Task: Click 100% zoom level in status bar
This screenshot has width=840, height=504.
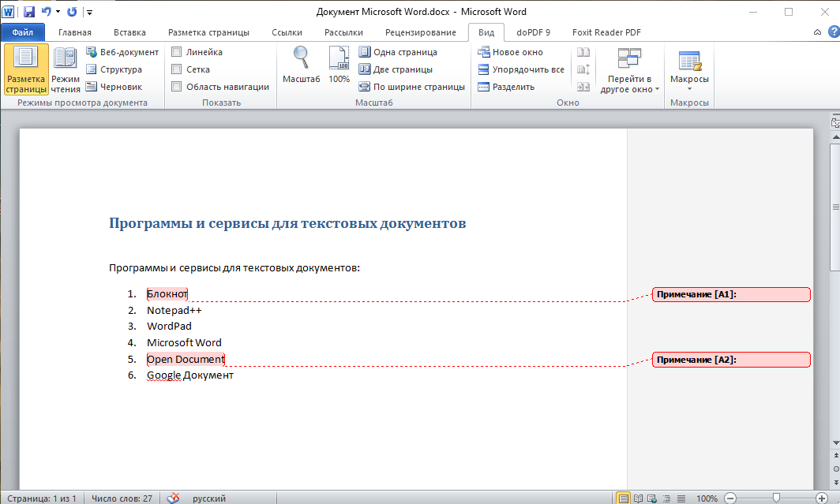Action: point(707,498)
